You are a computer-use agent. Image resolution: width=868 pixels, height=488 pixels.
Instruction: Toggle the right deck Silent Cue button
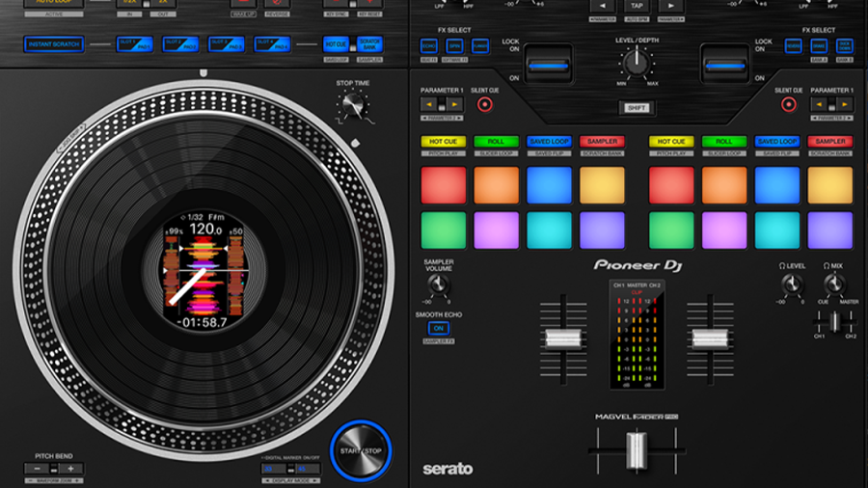tap(789, 104)
